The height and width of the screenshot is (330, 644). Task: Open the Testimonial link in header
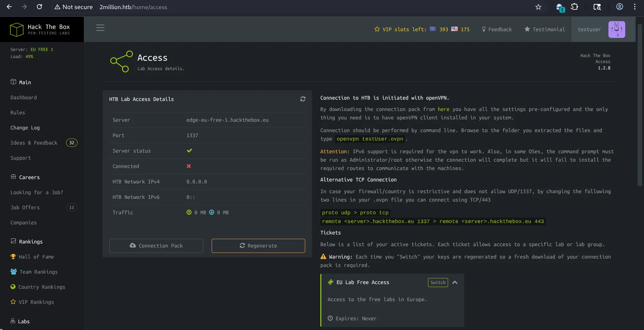click(545, 29)
